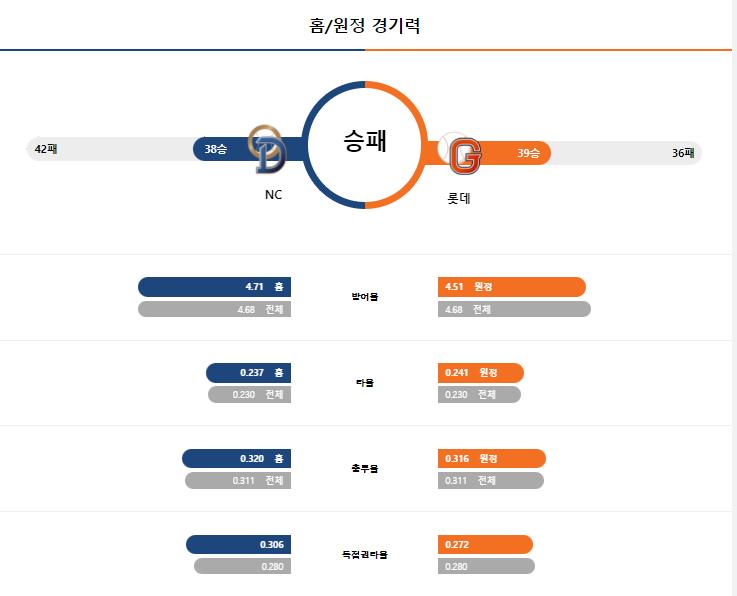The image size is (737, 596).
Task: Select the NC 38승 wins bar
Action: click(x=248, y=149)
